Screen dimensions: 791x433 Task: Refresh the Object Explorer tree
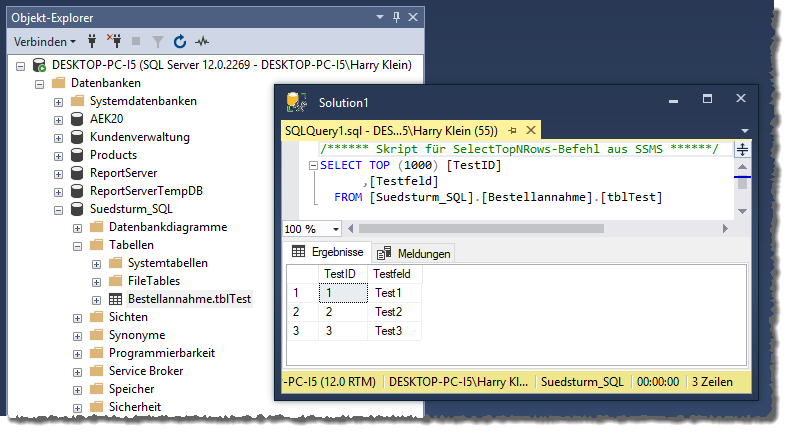[180, 42]
